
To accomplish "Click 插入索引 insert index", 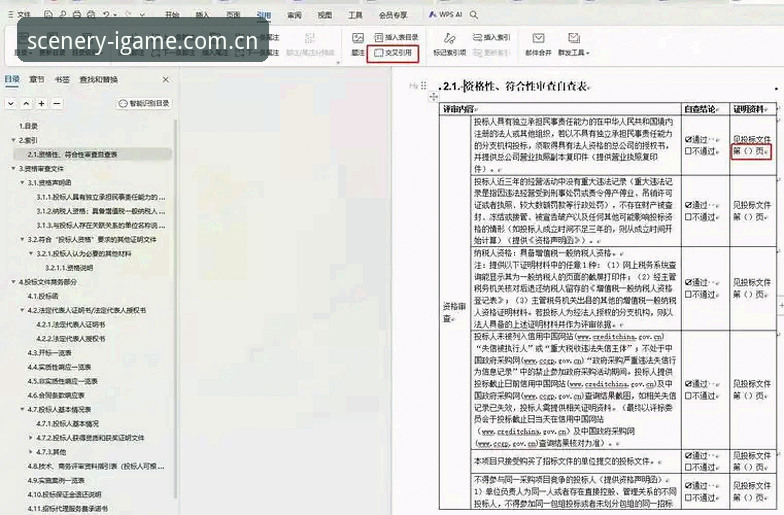I will click(x=492, y=38).
